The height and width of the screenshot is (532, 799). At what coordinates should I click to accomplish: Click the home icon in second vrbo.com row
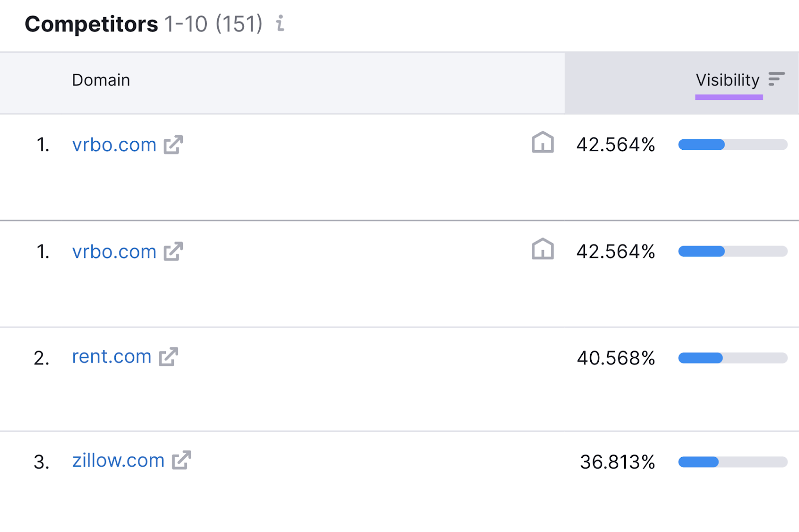542,249
